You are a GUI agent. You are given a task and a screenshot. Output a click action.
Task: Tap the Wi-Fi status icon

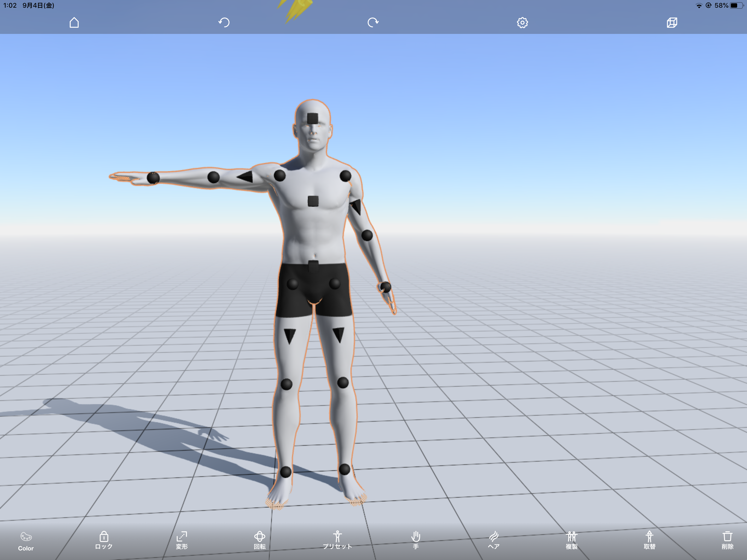point(699,6)
